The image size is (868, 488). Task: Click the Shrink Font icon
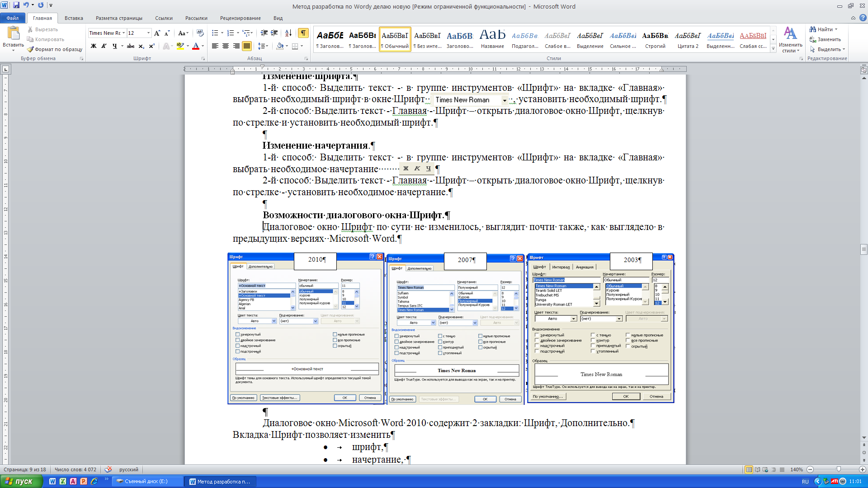point(167,33)
